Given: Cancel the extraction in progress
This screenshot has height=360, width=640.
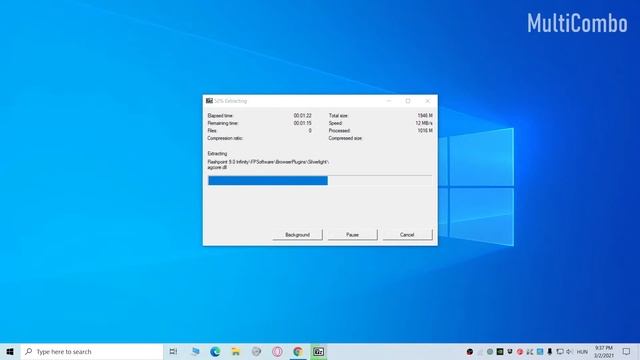Looking at the screenshot, I should 407,235.
